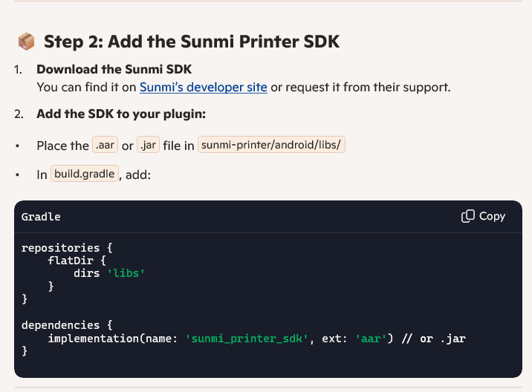Click the sunmi-printer/android/libs/ path tag
The height and width of the screenshot is (392, 532).
[x=271, y=145]
